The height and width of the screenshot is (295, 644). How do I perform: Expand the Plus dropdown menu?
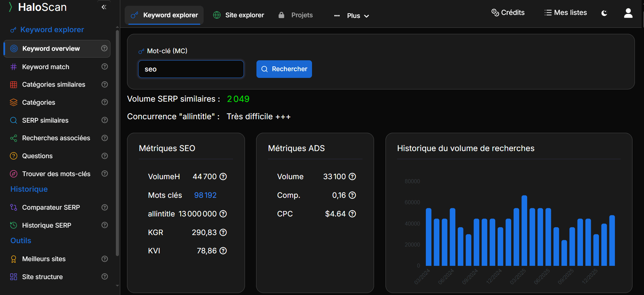point(352,16)
